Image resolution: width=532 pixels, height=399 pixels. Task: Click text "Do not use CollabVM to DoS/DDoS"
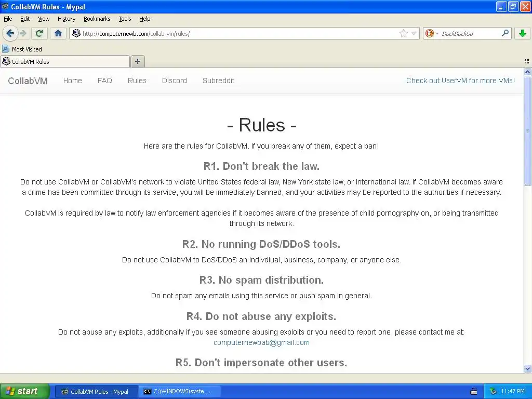[179, 260]
